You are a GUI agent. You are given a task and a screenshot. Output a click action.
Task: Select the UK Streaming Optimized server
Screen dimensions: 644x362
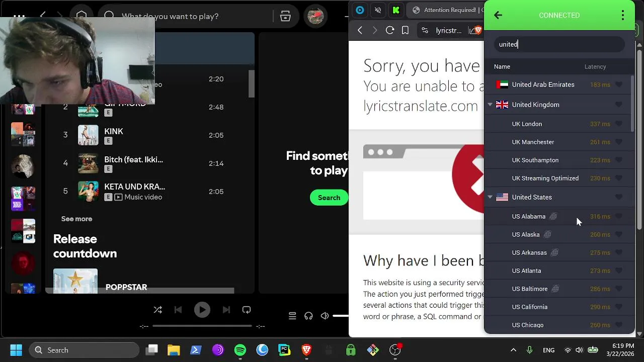[x=558, y=178]
